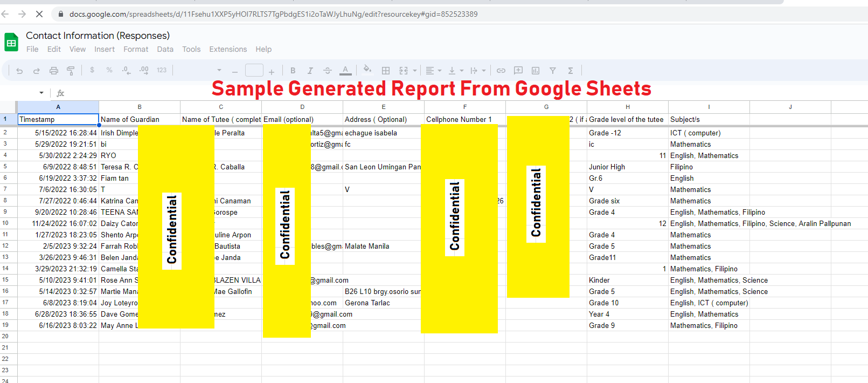Create a filter
Viewport: 868px width, 383px height.
pos(553,71)
